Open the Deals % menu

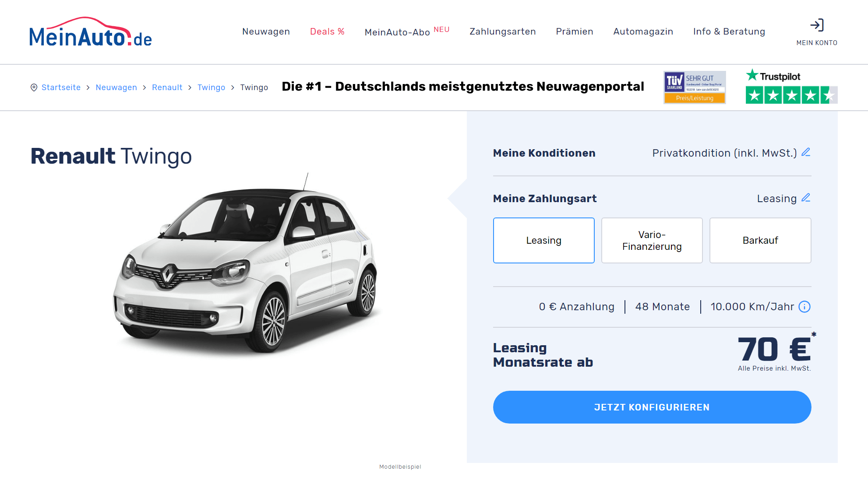pos(327,32)
